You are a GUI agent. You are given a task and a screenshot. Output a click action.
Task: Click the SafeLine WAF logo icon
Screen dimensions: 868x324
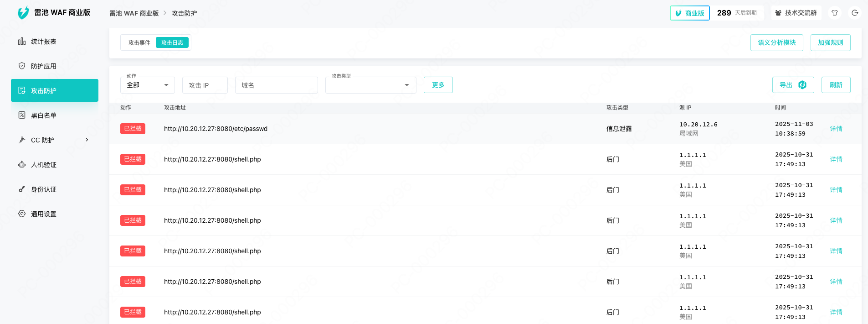pos(23,13)
